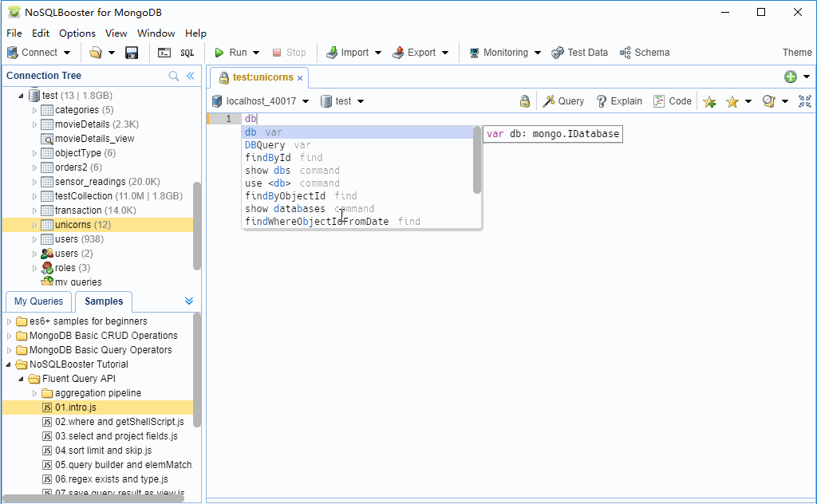Image resolution: width=817 pixels, height=504 pixels.
Task: Click the Run button
Action: point(233,52)
